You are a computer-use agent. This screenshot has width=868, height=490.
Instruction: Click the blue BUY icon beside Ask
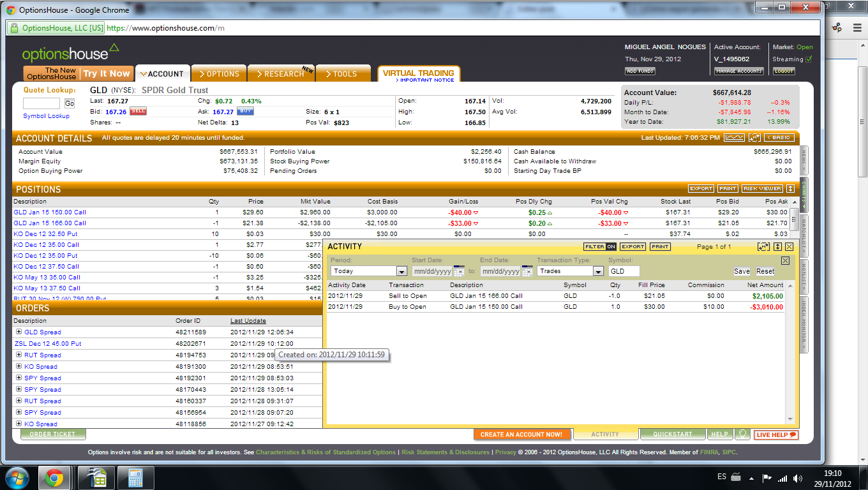[x=245, y=112]
